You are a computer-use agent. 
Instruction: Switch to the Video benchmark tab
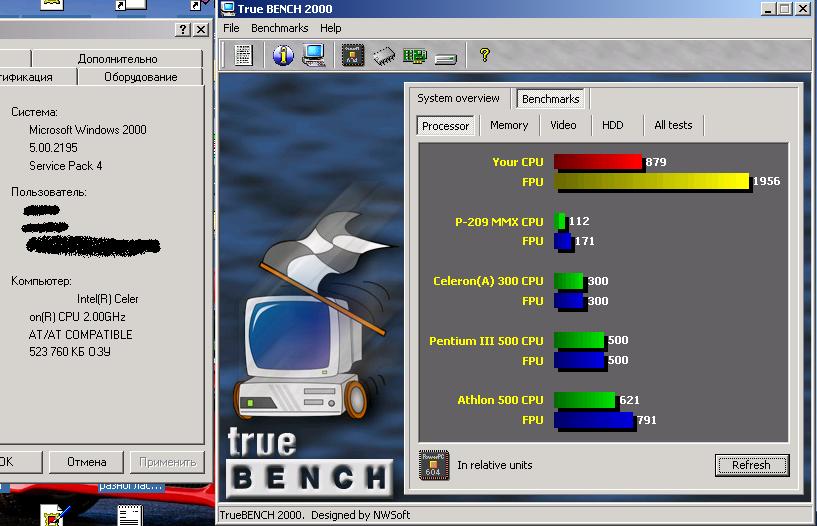coord(563,125)
